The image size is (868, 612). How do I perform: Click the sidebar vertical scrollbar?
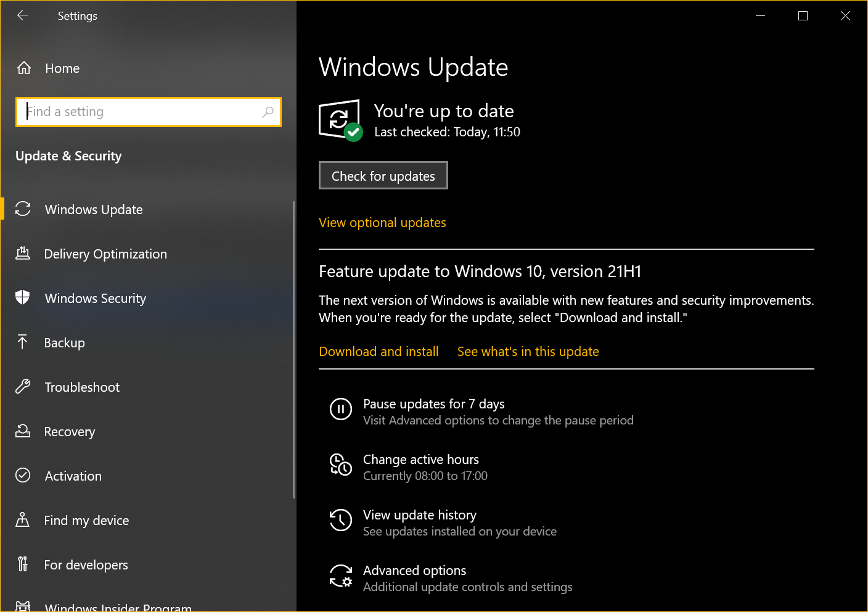[293, 349]
